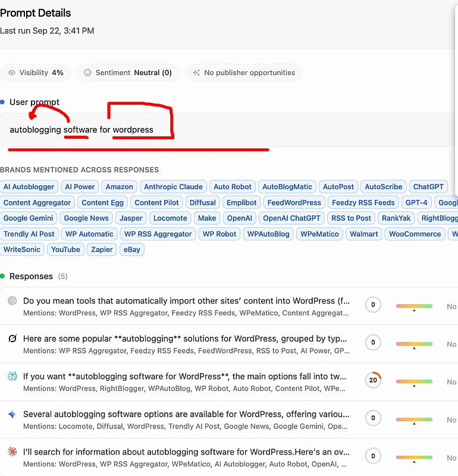
Task: Select the GPT-4 brand tag
Action: point(416,202)
